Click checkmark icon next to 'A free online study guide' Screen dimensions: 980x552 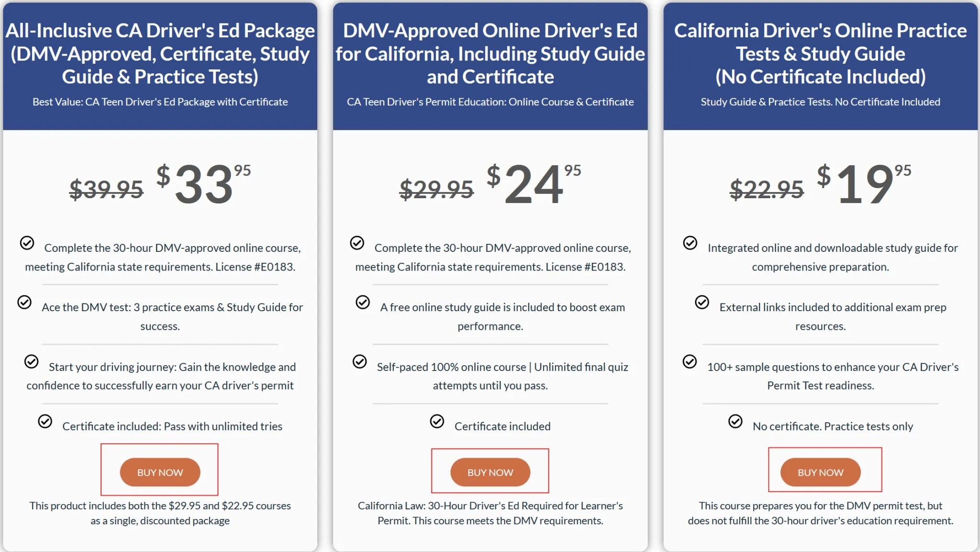[x=363, y=302]
